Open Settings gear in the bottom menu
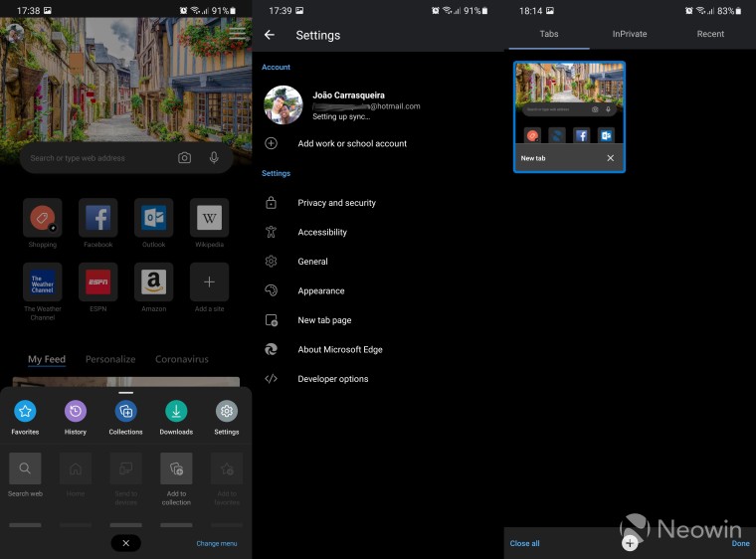 pyautogui.click(x=227, y=411)
